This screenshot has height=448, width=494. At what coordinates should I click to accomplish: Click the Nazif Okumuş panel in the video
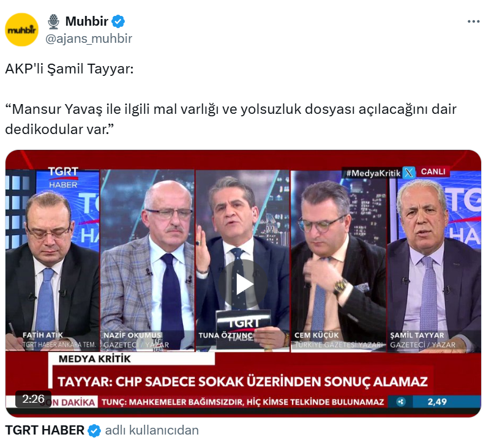point(147,260)
